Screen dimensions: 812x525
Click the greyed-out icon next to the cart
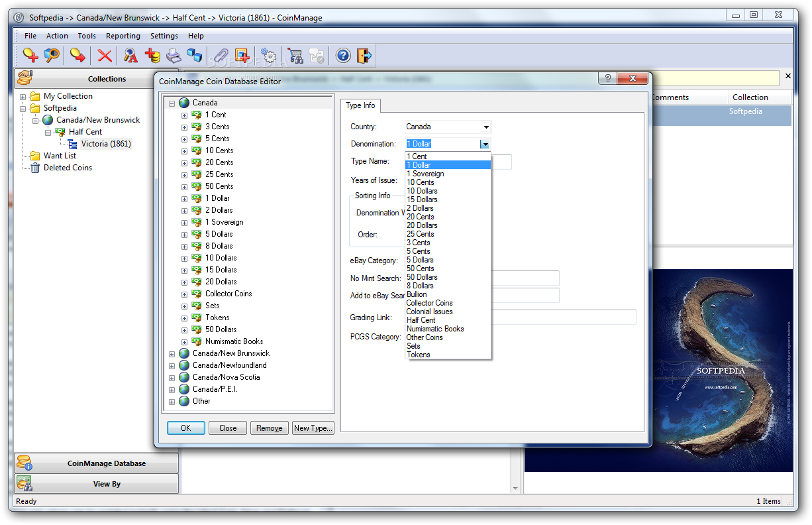317,56
